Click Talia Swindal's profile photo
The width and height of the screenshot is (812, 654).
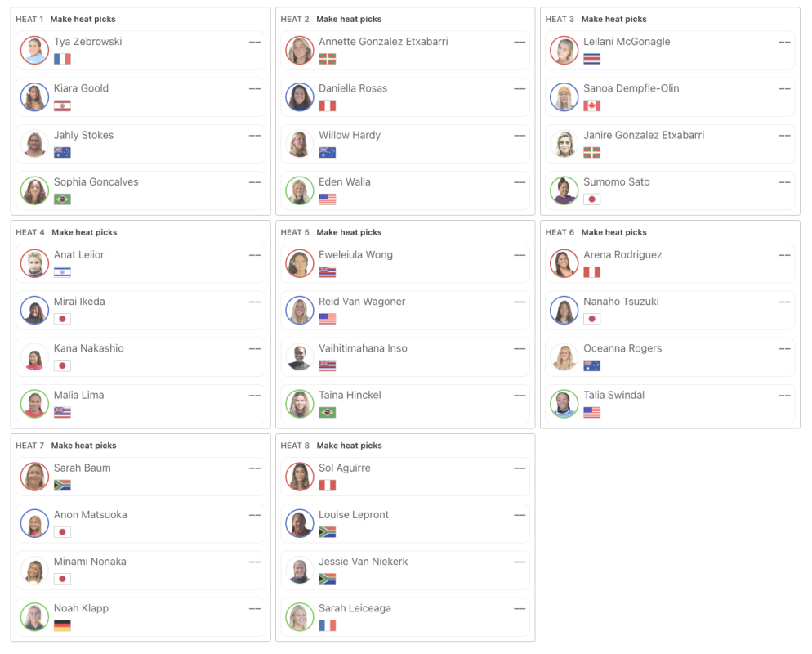[x=564, y=404]
